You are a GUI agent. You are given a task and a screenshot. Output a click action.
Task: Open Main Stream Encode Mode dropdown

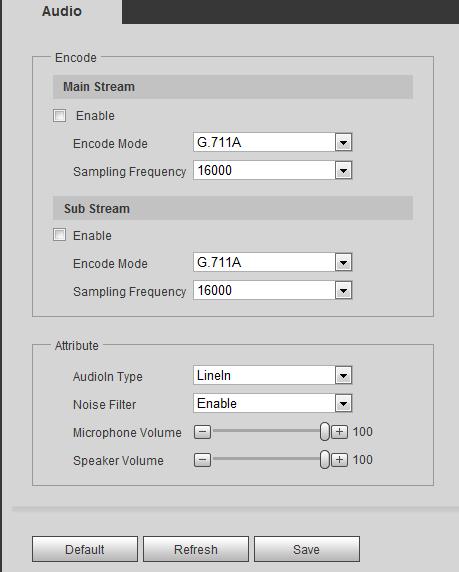[273, 142]
